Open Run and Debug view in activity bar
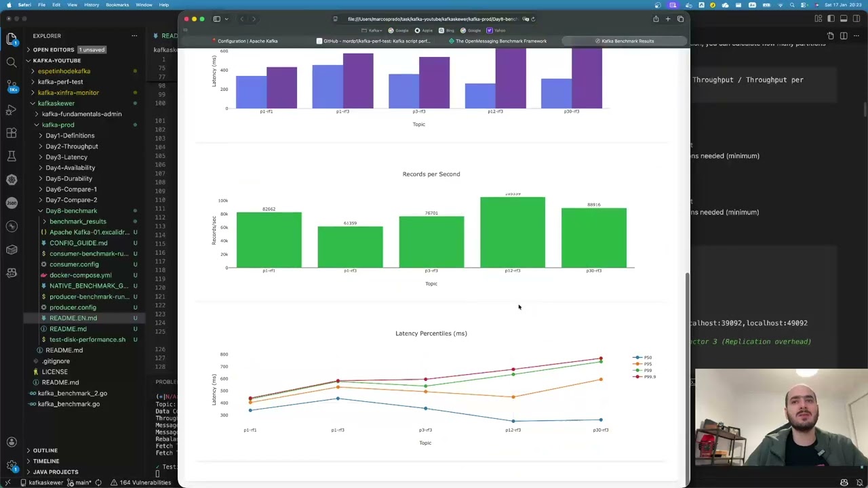 (12, 109)
